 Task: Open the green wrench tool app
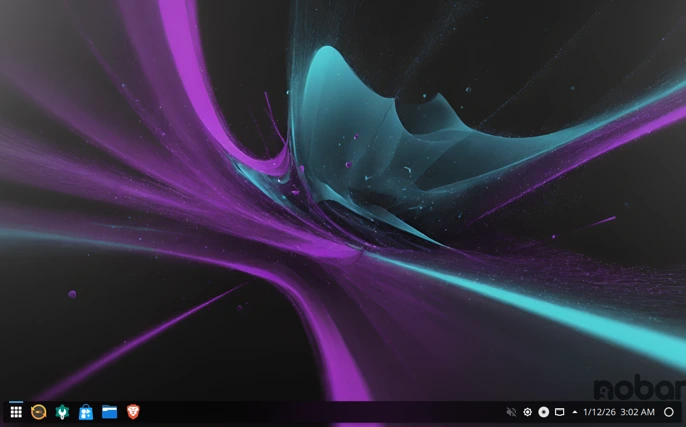[62, 412]
